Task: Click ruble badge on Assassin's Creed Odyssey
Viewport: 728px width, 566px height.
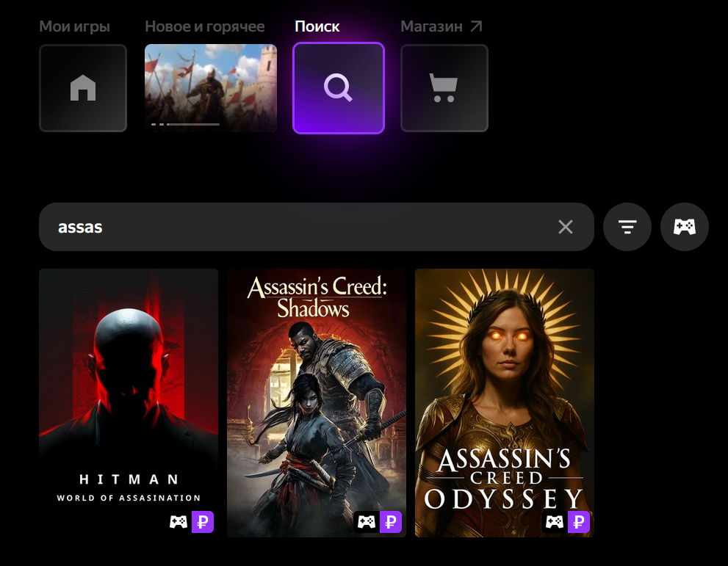Action: coord(579,522)
